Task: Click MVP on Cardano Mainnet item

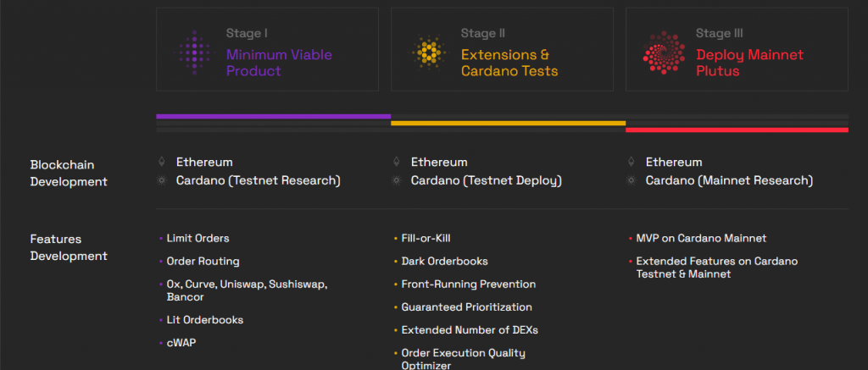Action: (x=698, y=239)
